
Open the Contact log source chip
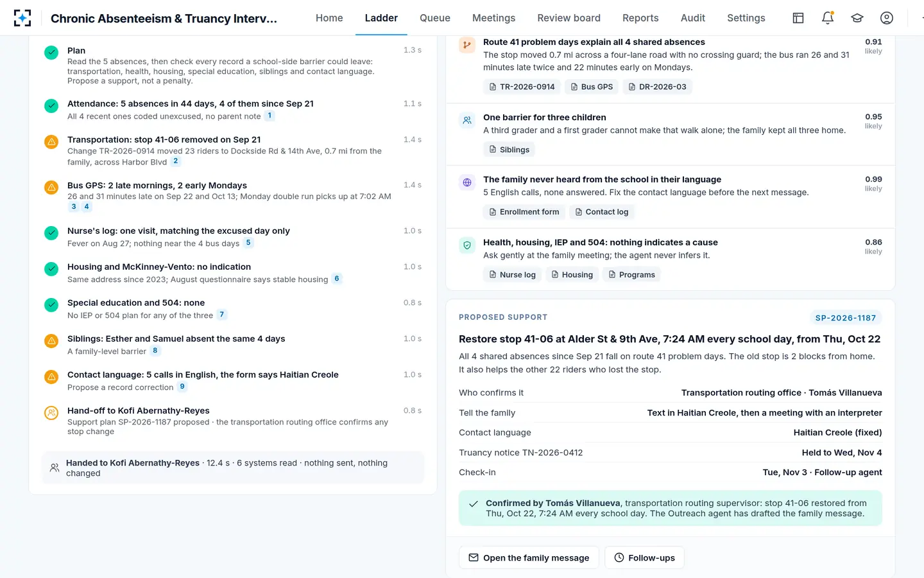coord(601,212)
